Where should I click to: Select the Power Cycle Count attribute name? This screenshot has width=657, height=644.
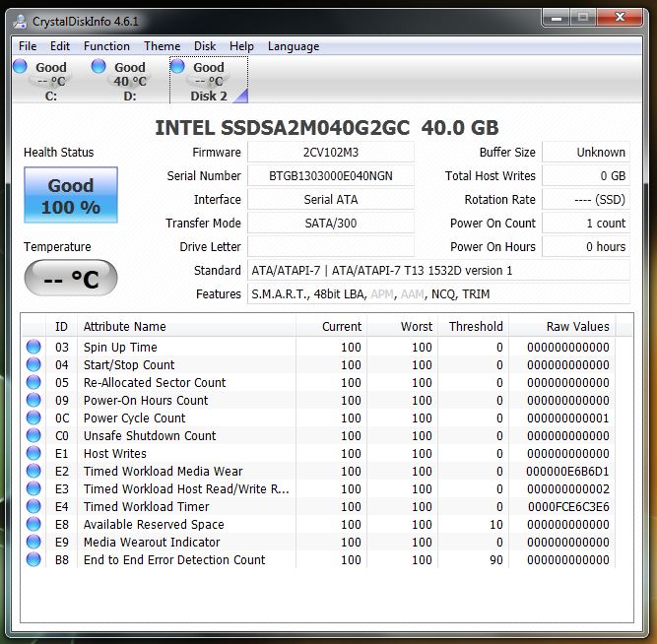[134, 418]
